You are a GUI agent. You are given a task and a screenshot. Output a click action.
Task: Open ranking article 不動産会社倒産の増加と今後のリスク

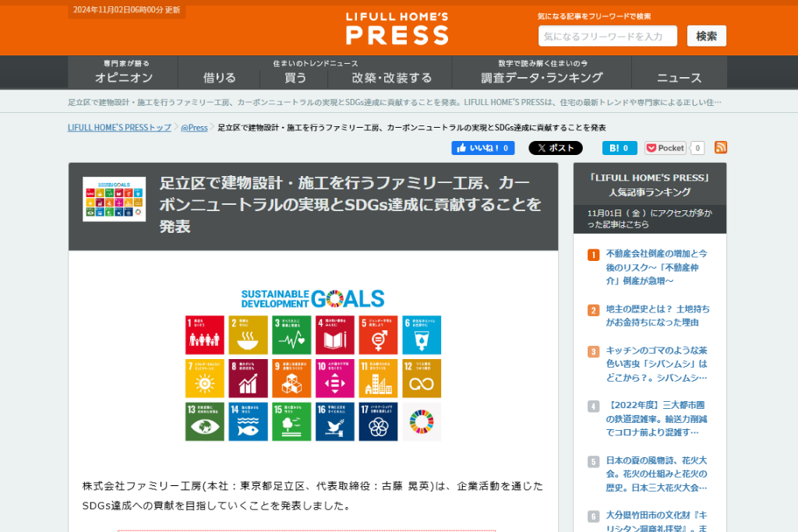click(x=656, y=267)
